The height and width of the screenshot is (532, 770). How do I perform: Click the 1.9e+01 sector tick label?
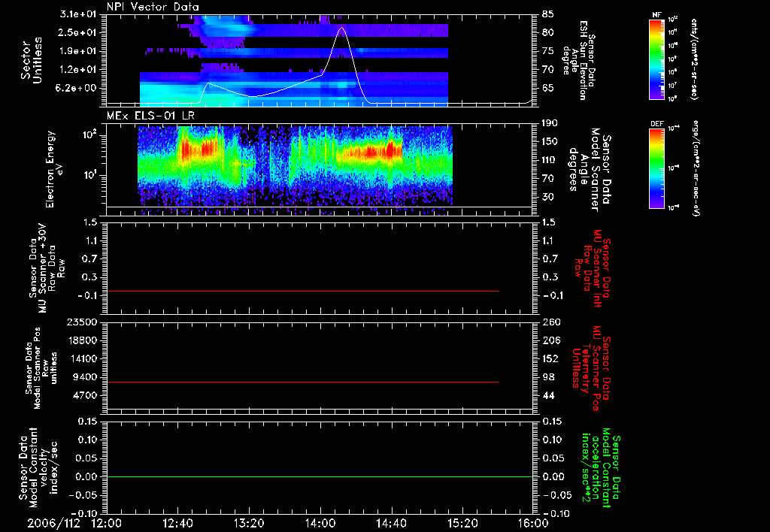point(78,51)
